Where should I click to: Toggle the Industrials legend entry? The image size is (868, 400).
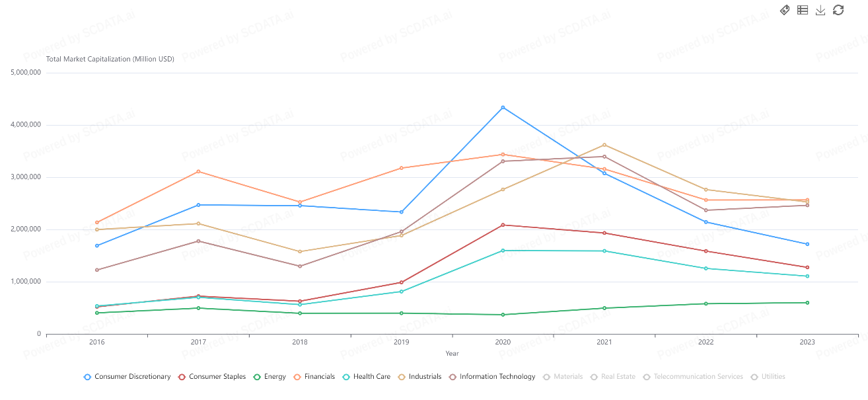tap(419, 377)
